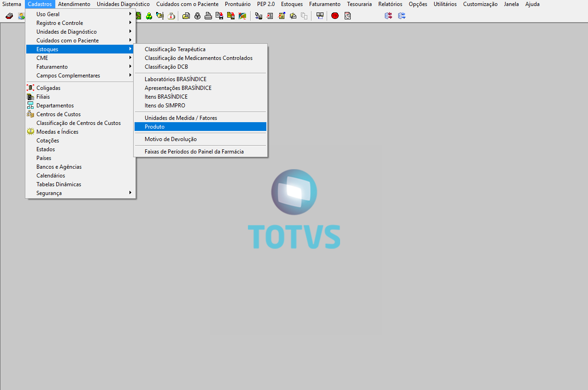Click the yellow documents with red arrow icon
Image resolution: width=588 pixels, height=390 pixels.
click(x=231, y=16)
